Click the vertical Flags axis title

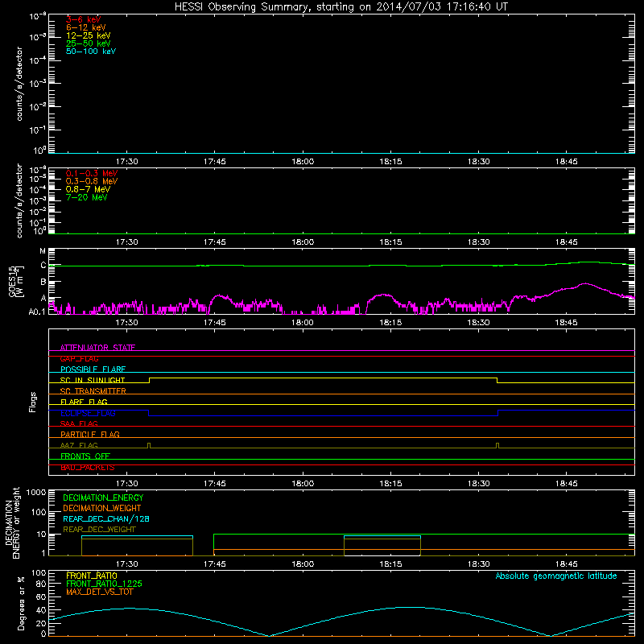33,402
